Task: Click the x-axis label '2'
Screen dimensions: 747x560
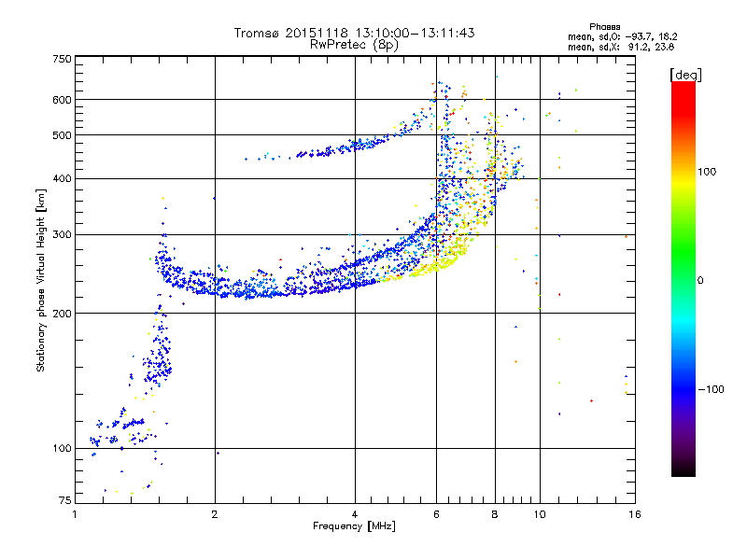Action: pyautogui.click(x=215, y=514)
